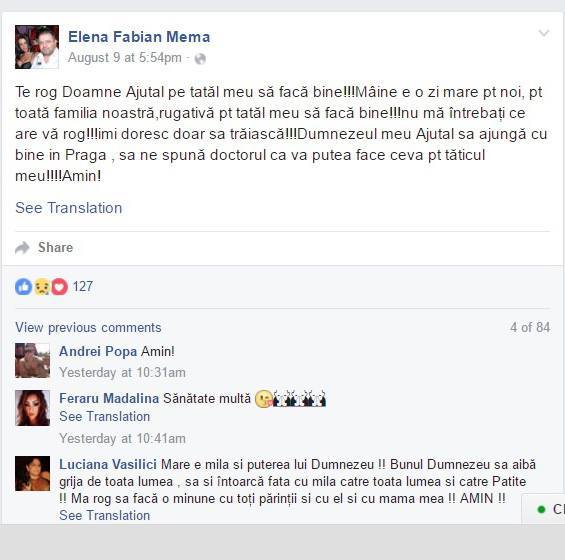This screenshot has width=565, height=560.
Task: Open Andrei Popa's avatar thumbnail
Action: (x=32, y=360)
